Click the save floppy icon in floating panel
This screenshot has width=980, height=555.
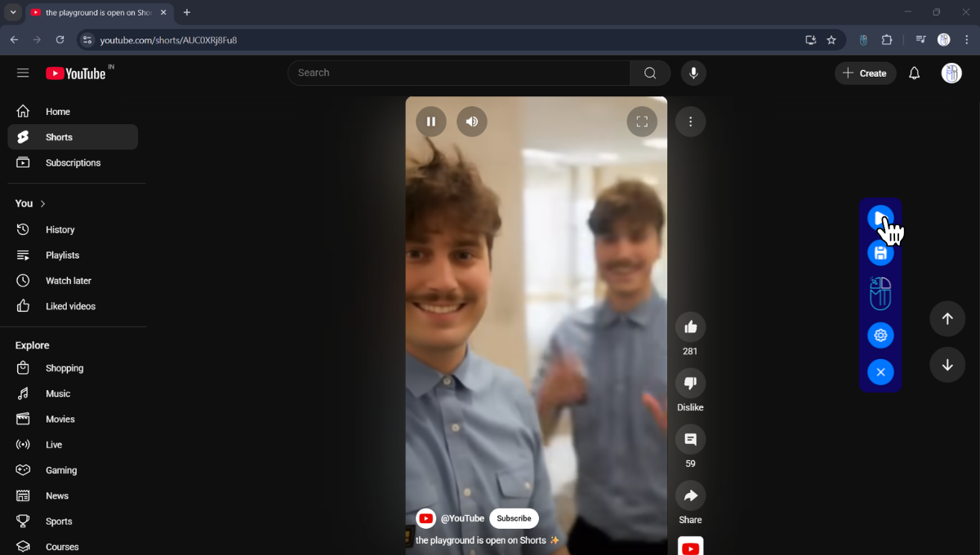point(880,254)
